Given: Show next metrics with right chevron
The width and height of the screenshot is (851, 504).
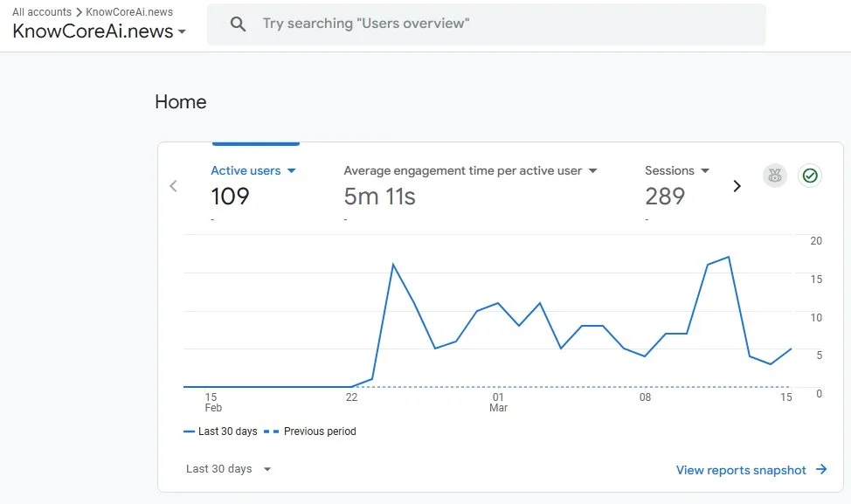Looking at the screenshot, I should pos(737,186).
